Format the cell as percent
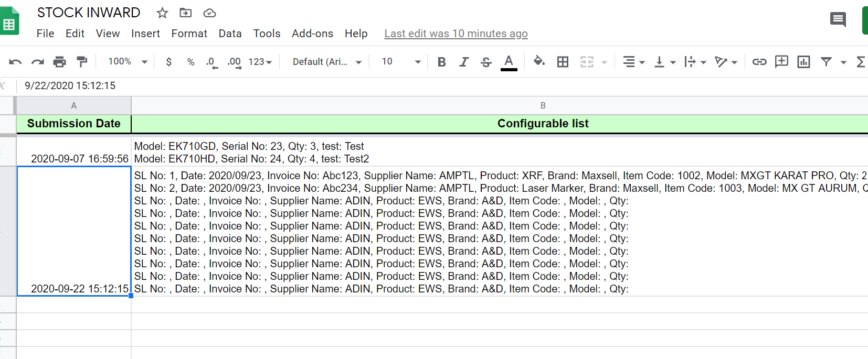 coord(190,62)
